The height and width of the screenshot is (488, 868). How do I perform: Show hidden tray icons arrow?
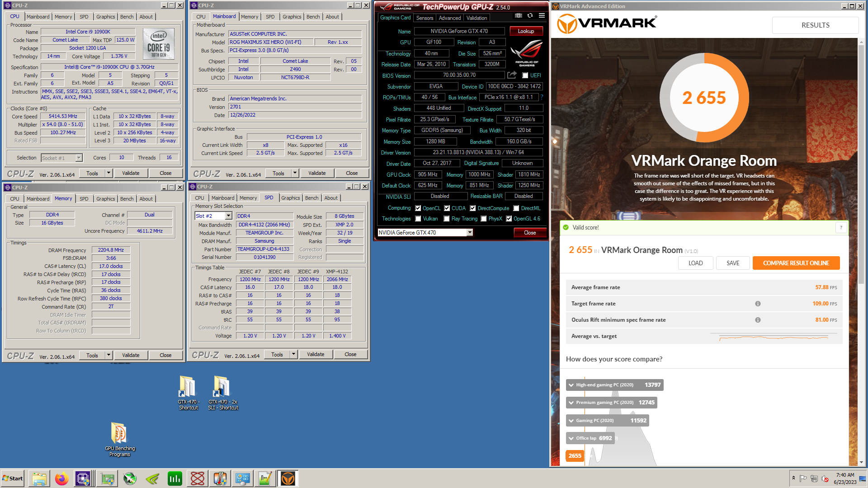[x=793, y=479]
